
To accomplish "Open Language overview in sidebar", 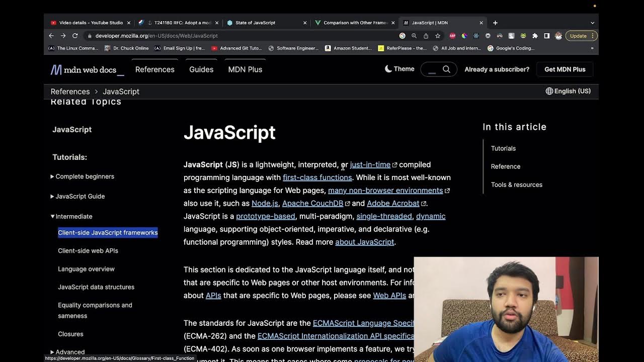I will [86, 269].
